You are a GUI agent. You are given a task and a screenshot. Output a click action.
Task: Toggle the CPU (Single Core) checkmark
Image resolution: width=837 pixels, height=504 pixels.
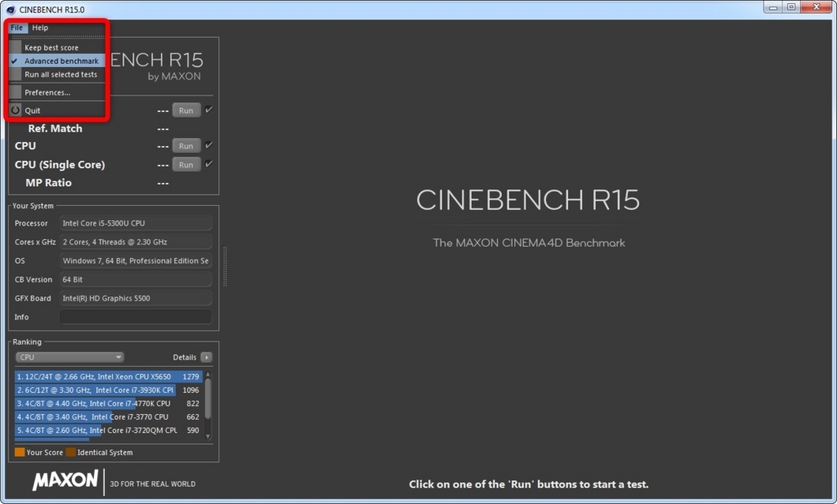(x=208, y=163)
